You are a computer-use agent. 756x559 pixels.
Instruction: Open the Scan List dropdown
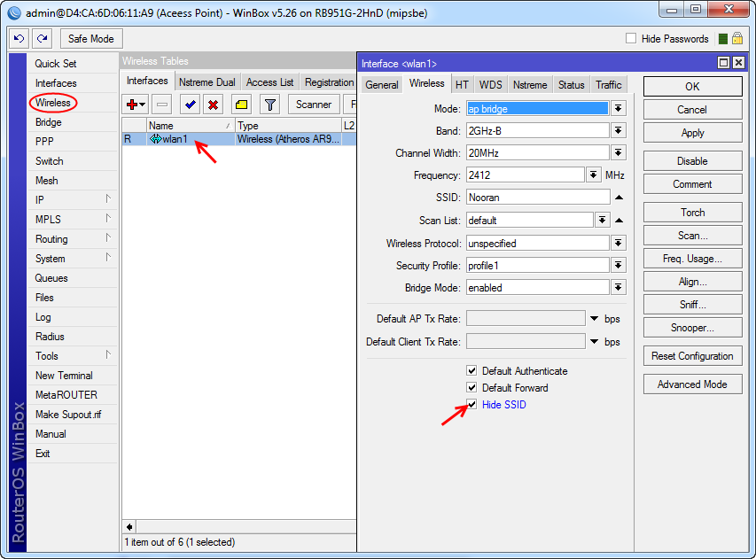602,221
